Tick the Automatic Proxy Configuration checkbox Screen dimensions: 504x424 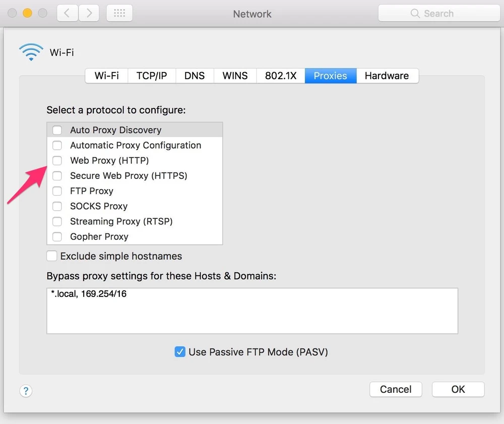coord(57,146)
